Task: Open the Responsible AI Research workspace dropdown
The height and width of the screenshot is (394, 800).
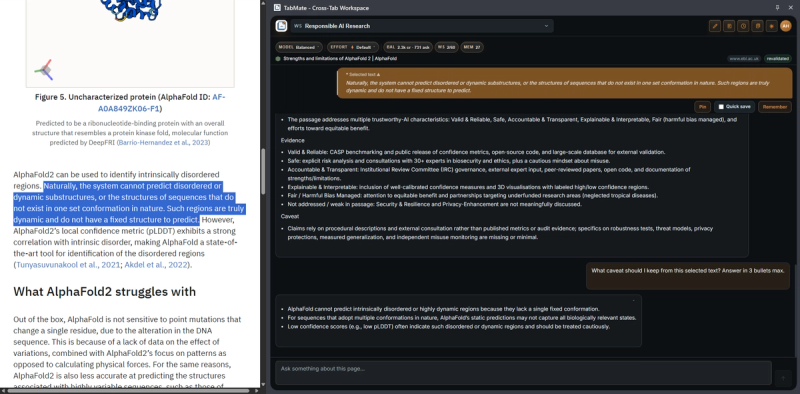Action: pyautogui.click(x=421, y=26)
